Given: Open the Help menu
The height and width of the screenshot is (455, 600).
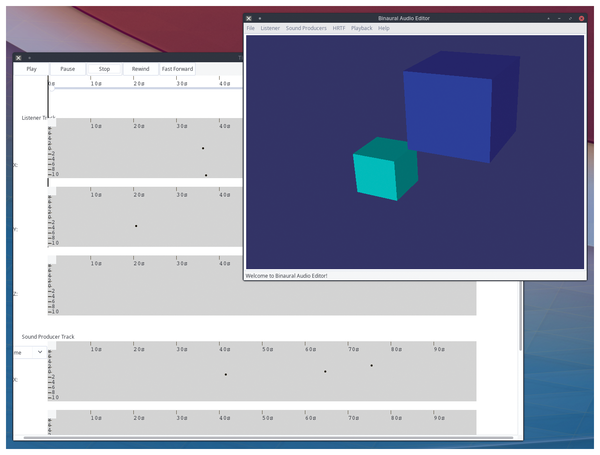Looking at the screenshot, I should pyautogui.click(x=384, y=28).
